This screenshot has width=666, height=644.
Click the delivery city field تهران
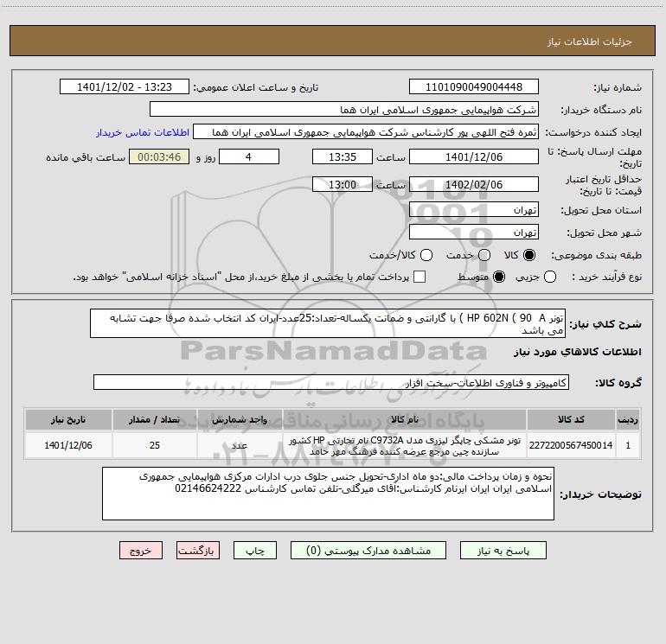click(474, 233)
